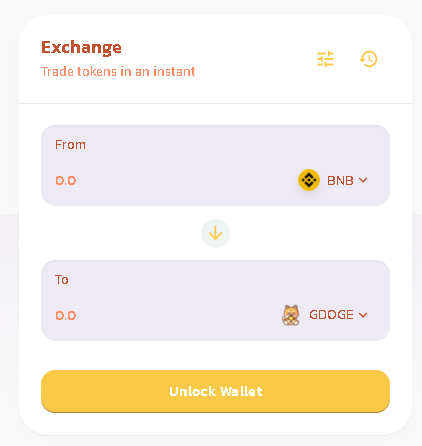Image resolution: width=422 pixels, height=446 pixels.
Task: Click the swap direction arrow button
Action: point(215,233)
